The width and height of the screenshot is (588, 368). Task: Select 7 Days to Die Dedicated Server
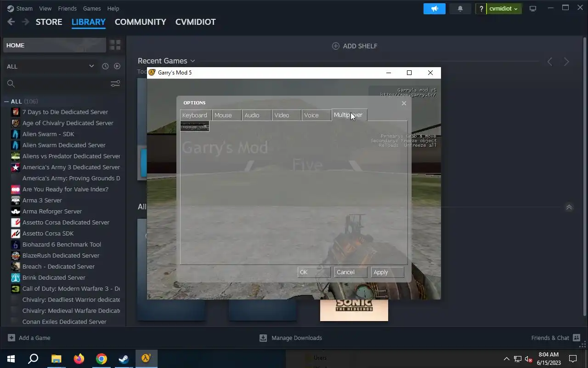click(65, 112)
